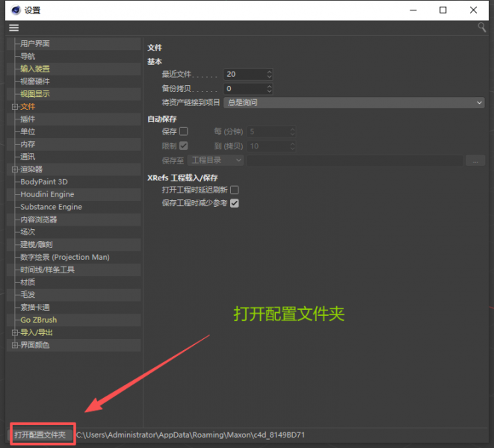Image resolution: width=494 pixels, height=448 pixels.
Task: Expand the 界面颜色 tree node
Action: click(x=14, y=345)
